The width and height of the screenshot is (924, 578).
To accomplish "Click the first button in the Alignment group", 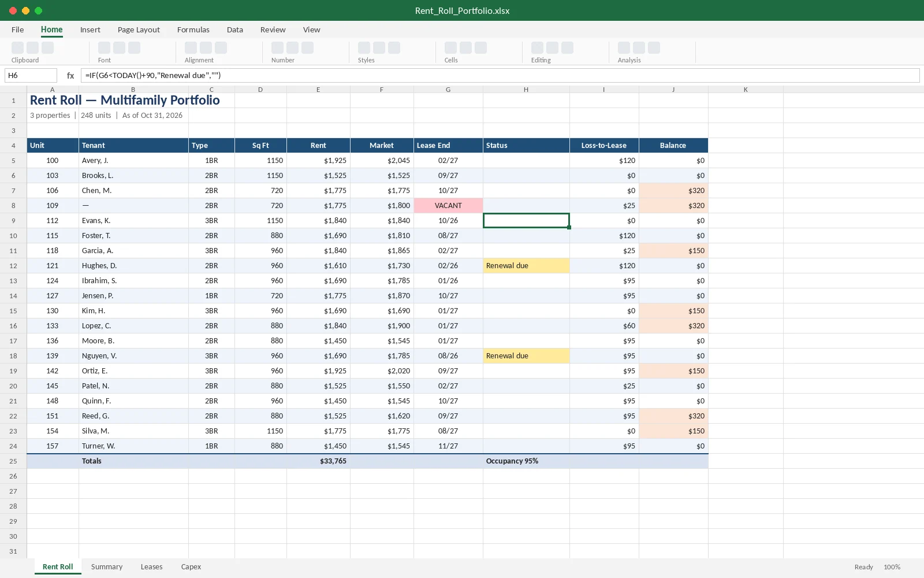I will 191,48.
